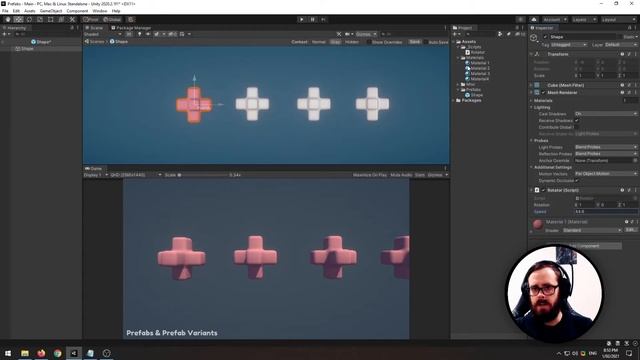Toggle Contribute Global Illumination checkbox
The width and height of the screenshot is (640, 360).
pyautogui.click(x=577, y=127)
